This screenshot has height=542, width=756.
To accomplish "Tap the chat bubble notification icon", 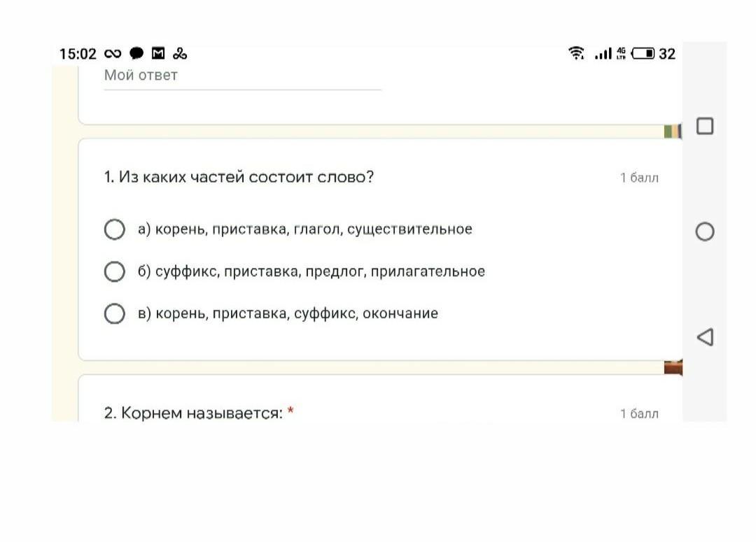I will [x=136, y=53].
